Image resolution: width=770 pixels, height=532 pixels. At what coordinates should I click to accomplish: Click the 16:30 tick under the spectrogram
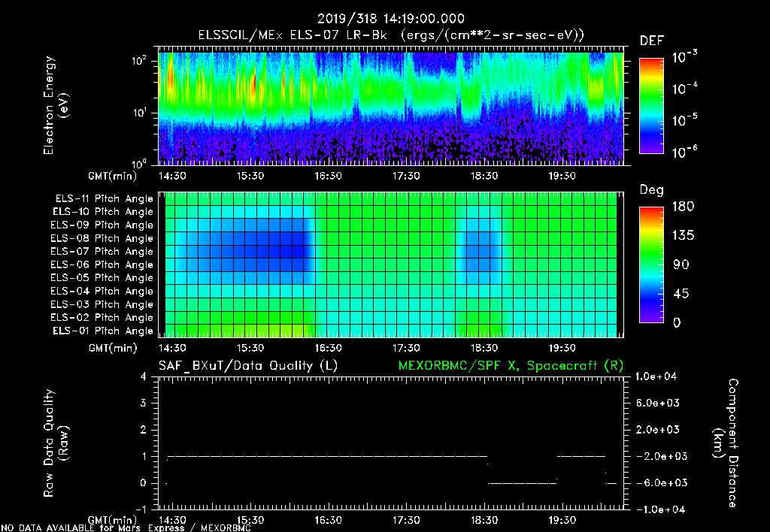click(x=328, y=176)
